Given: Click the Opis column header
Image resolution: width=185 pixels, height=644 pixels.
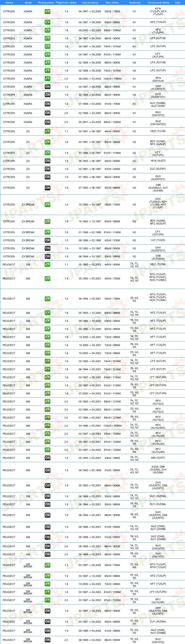Looking at the screenshot, I should 177,3.
